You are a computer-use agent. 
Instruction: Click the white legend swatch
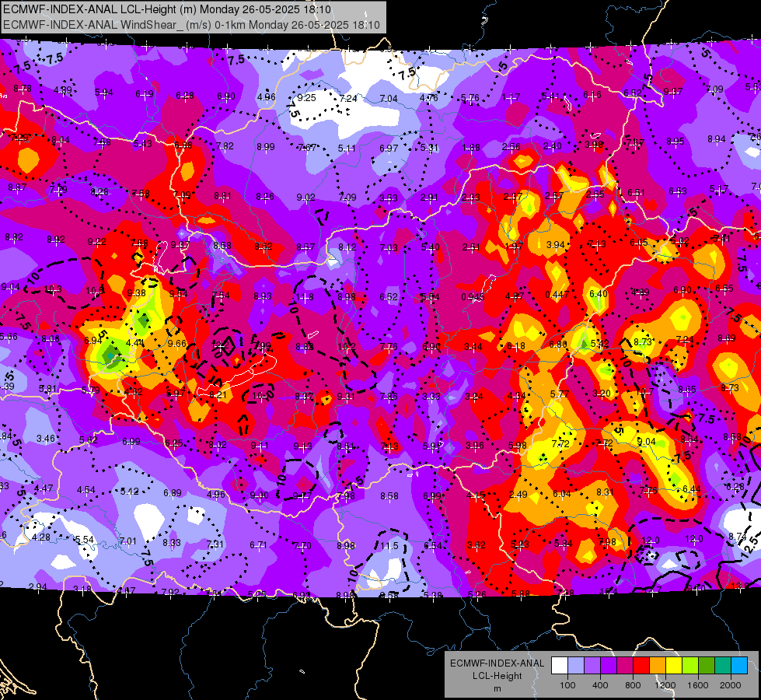pyautogui.click(x=560, y=666)
